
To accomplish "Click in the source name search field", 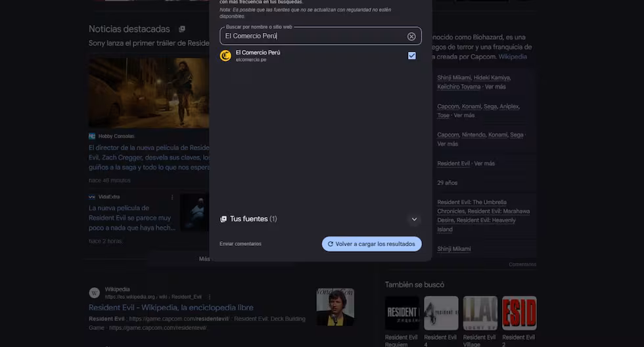I will click(x=315, y=36).
